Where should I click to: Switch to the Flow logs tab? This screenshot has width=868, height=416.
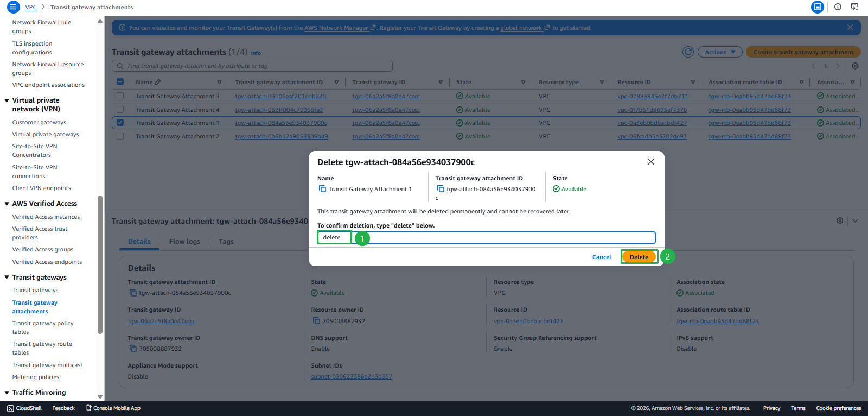184,242
